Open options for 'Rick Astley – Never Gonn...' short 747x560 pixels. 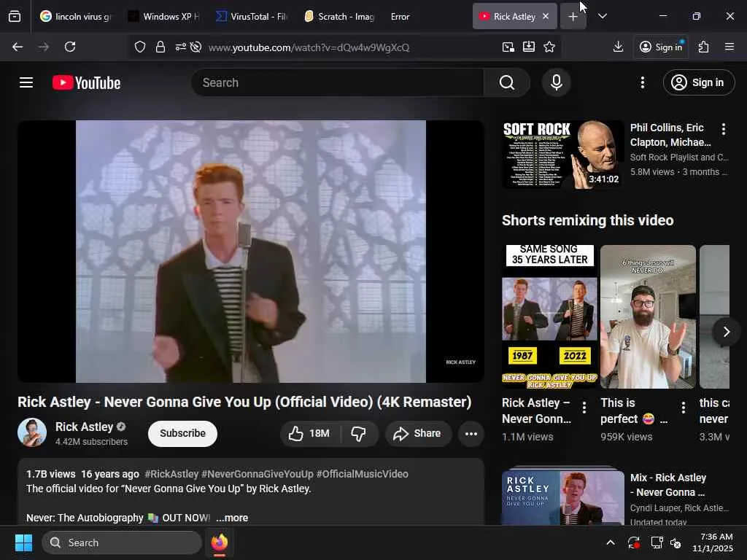[584, 407]
